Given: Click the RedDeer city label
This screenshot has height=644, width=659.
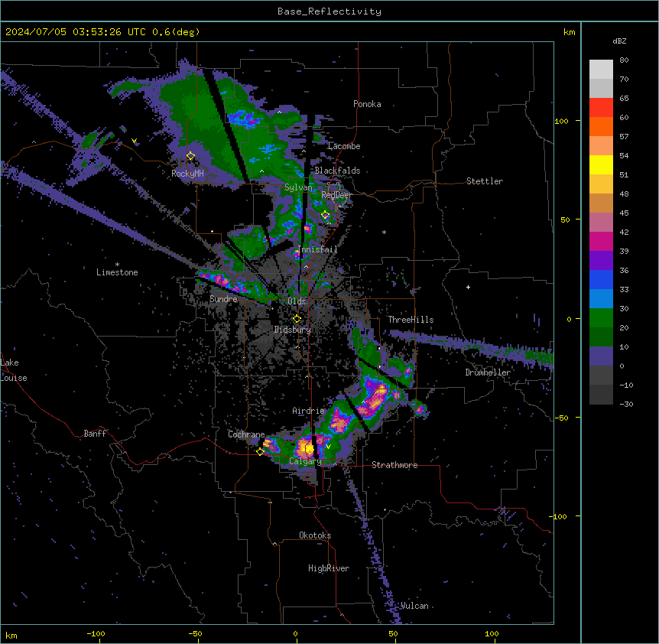Looking at the screenshot, I should [x=336, y=195].
